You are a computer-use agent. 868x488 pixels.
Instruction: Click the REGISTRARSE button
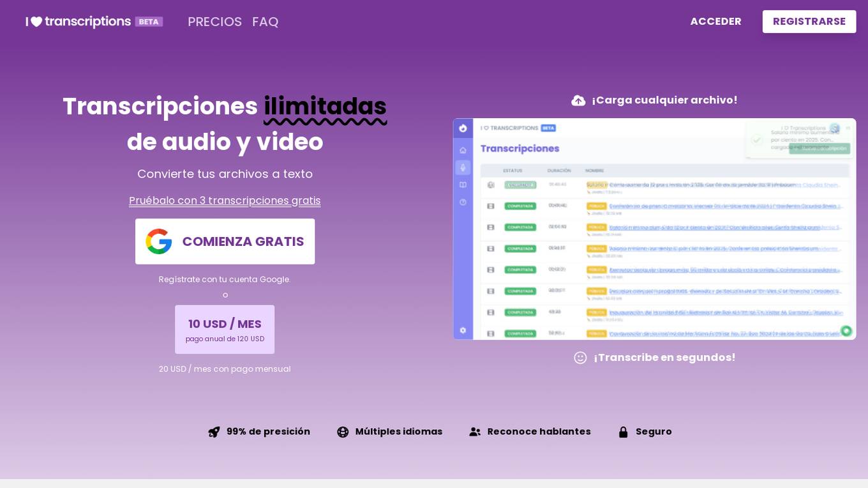(x=809, y=21)
